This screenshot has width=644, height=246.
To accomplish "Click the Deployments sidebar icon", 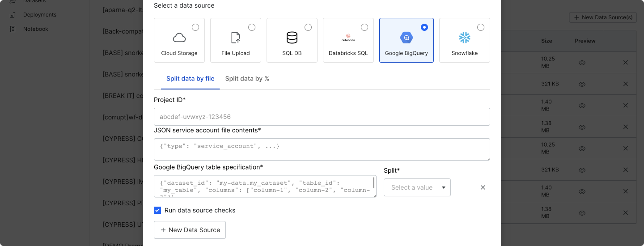I will (x=13, y=15).
